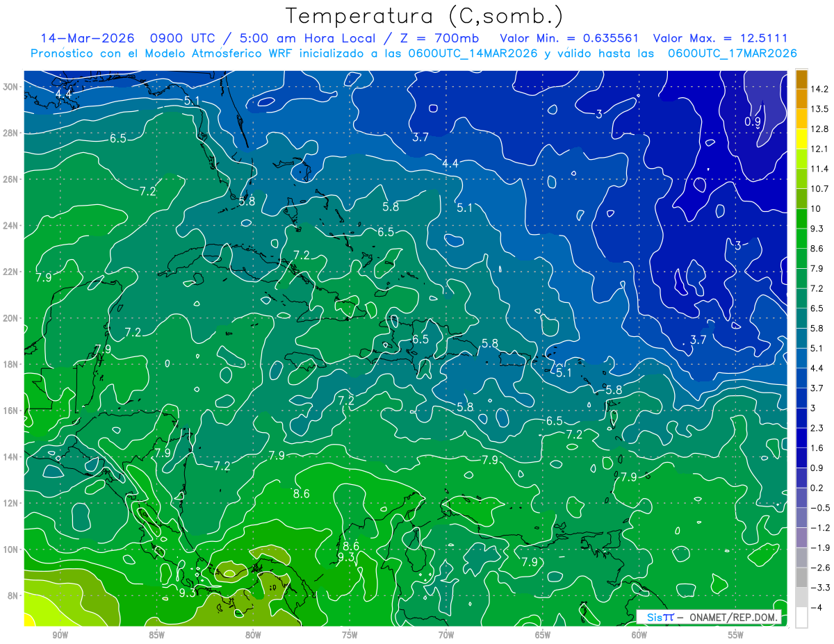The image size is (834, 644).
Task: Click the 20N latitude axis label
Action: [11, 318]
